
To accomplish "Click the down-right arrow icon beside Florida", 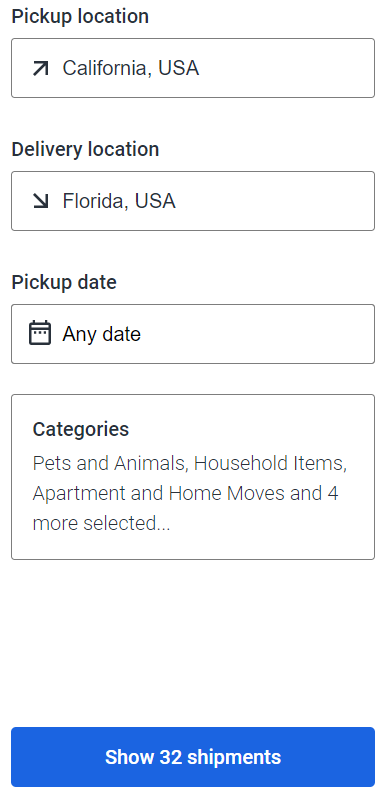I will [x=40, y=201].
